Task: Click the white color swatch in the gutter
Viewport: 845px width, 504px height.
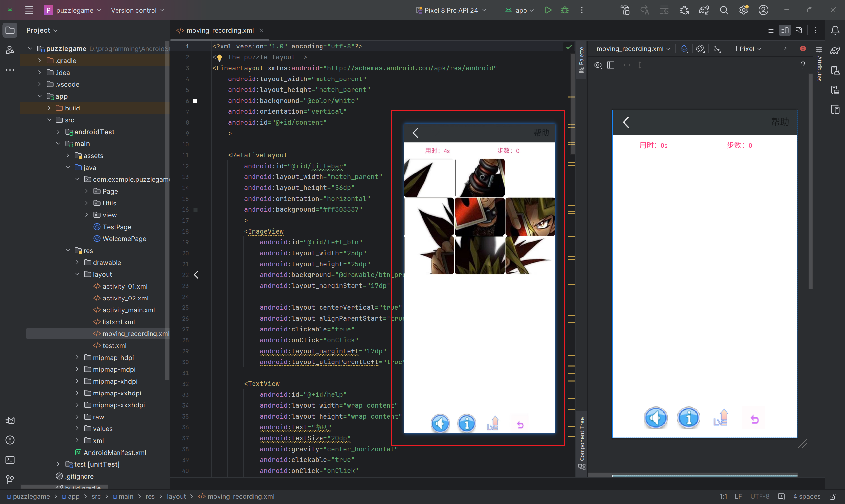Action: (x=195, y=101)
